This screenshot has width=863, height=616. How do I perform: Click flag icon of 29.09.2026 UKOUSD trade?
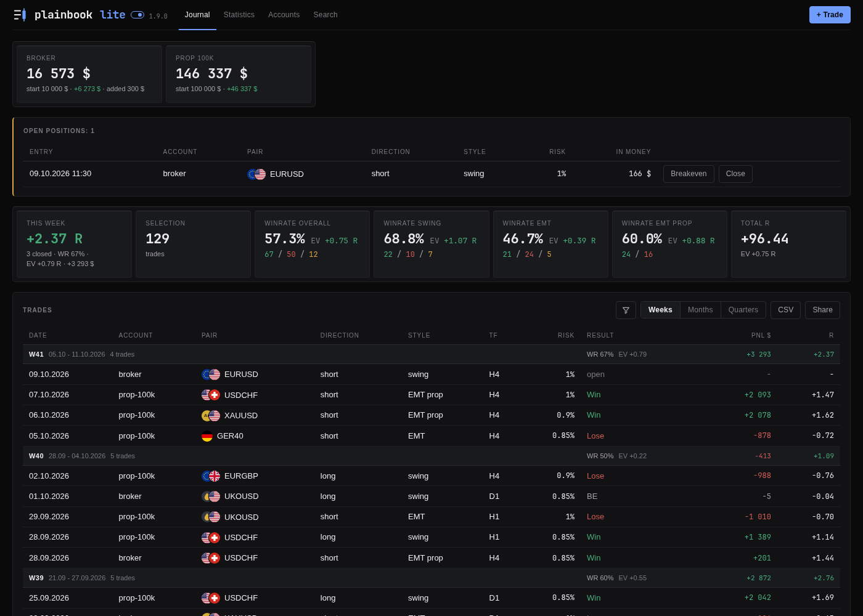(211, 517)
